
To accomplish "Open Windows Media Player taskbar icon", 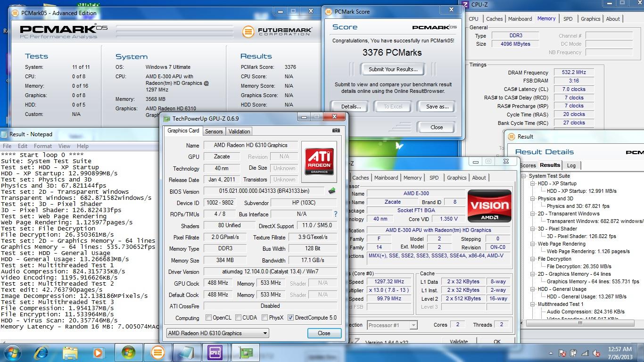I will click(99, 353).
